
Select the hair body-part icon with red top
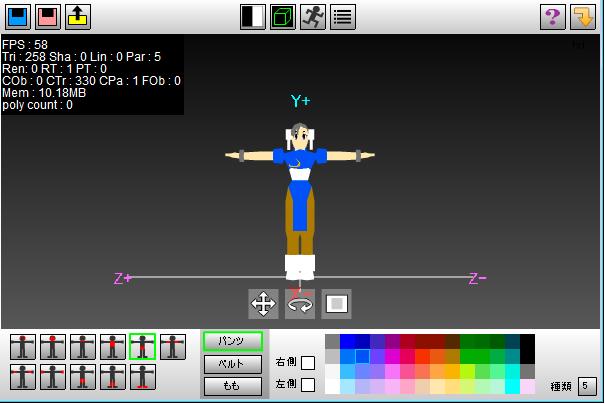(x=23, y=347)
